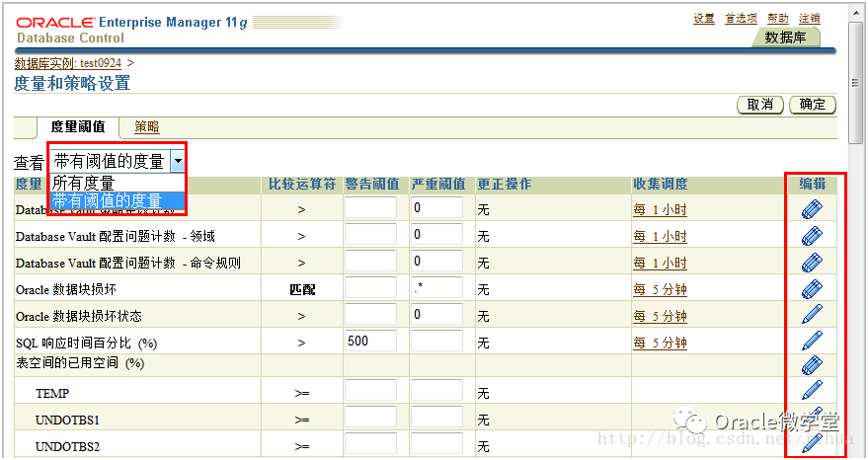This screenshot has height=460, width=868.
Task: Click critical threshold field for SQL 响应时间百分比
Action: 436,341
